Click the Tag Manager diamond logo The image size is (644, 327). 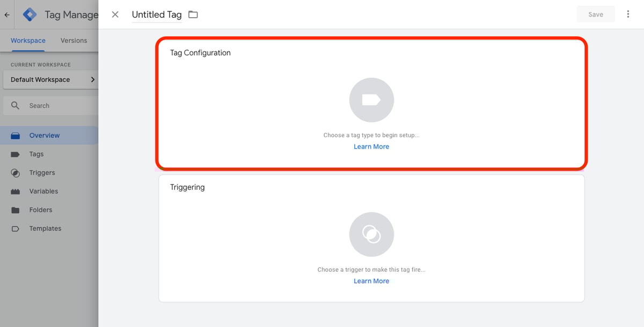tap(30, 15)
